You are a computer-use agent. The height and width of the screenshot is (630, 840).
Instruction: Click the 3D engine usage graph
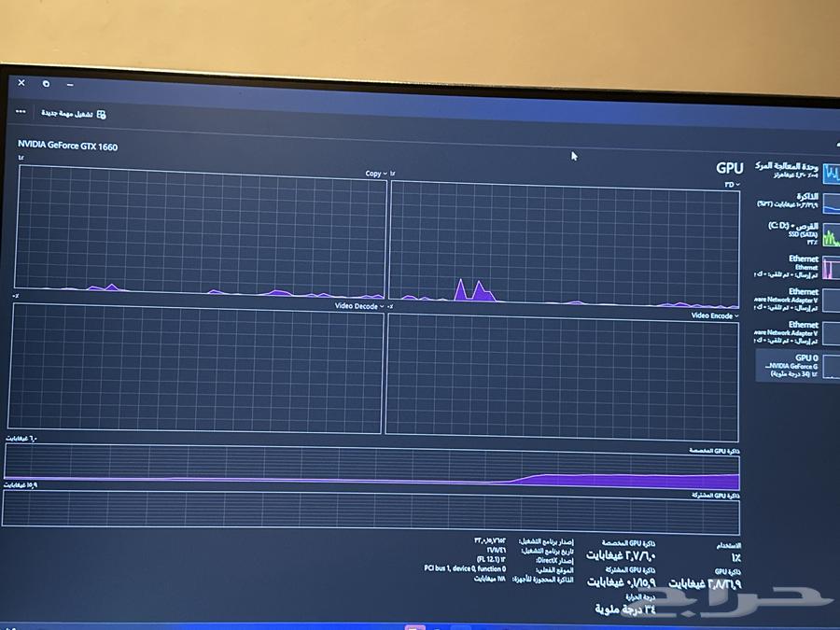pyautogui.click(x=564, y=245)
